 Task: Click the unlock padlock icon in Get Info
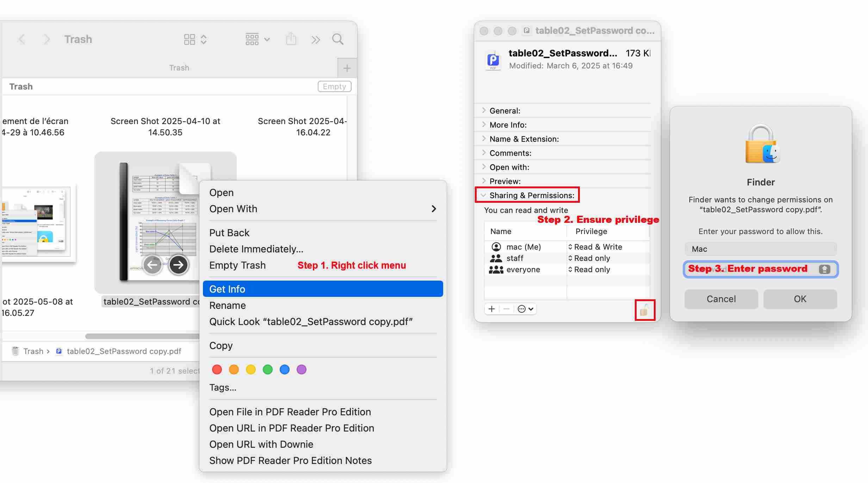point(644,310)
